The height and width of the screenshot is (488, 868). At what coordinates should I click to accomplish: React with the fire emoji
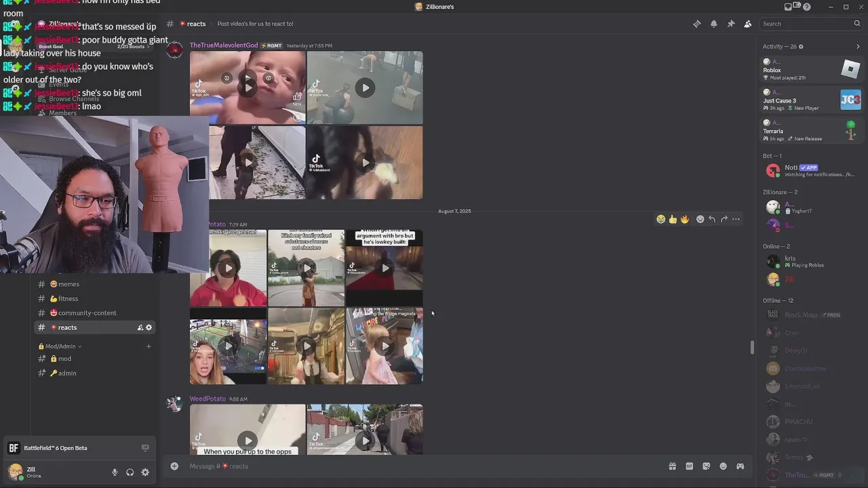tap(685, 219)
